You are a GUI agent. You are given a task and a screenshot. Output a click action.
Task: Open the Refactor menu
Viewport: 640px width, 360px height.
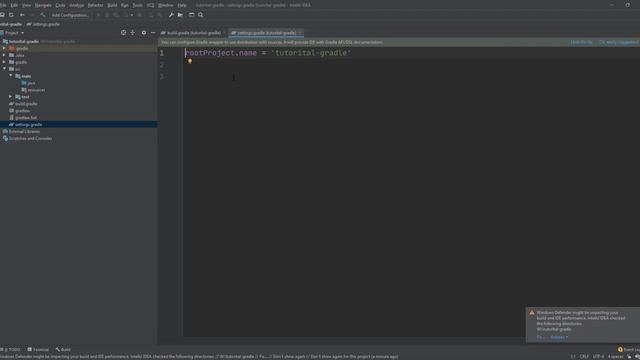96,5
